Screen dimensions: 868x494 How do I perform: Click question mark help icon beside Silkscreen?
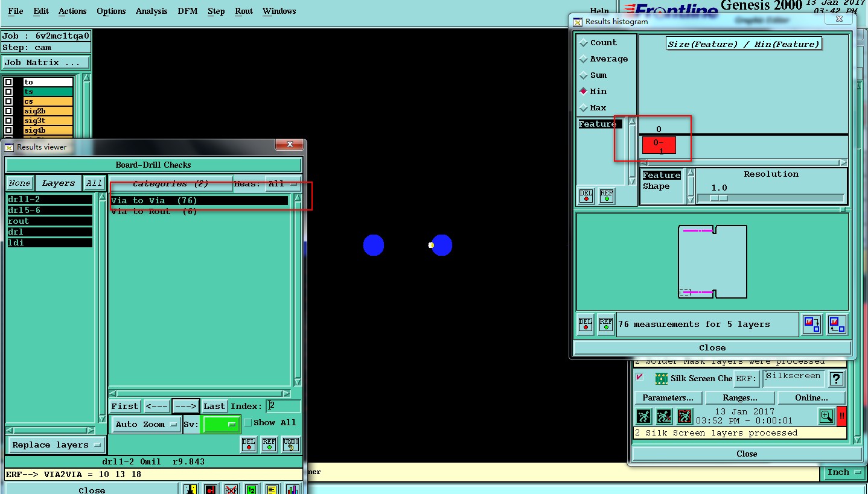(x=836, y=379)
